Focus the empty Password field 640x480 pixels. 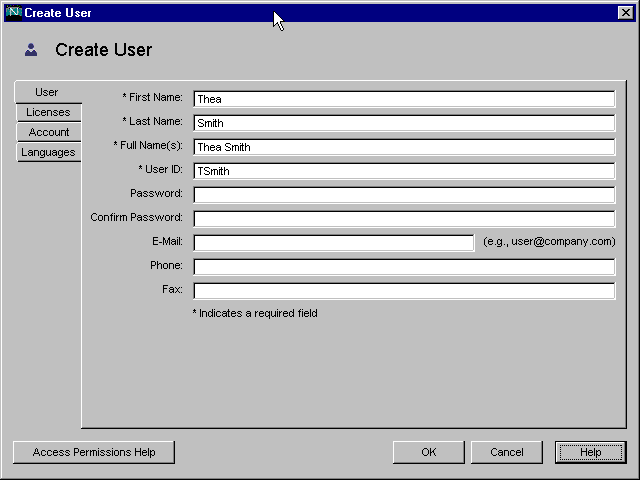(x=404, y=195)
